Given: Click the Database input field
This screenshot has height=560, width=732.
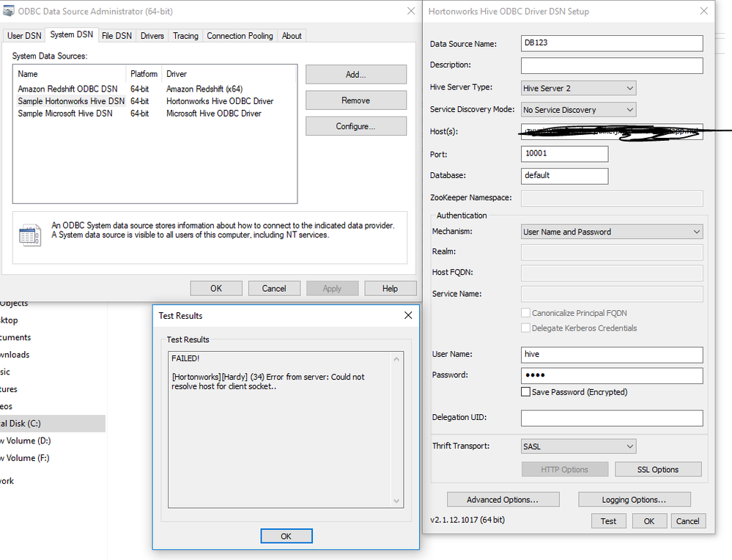Looking at the screenshot, I should [x=564, y=176].
